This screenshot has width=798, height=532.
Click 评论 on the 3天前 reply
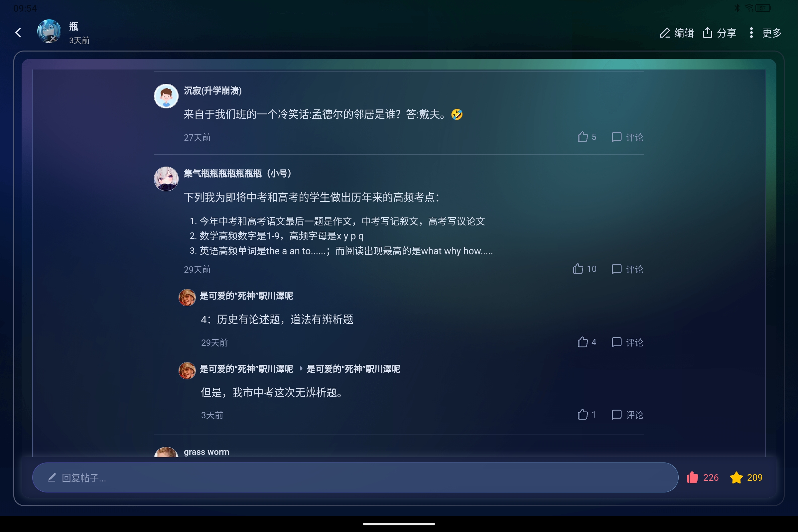coord(627,415)
